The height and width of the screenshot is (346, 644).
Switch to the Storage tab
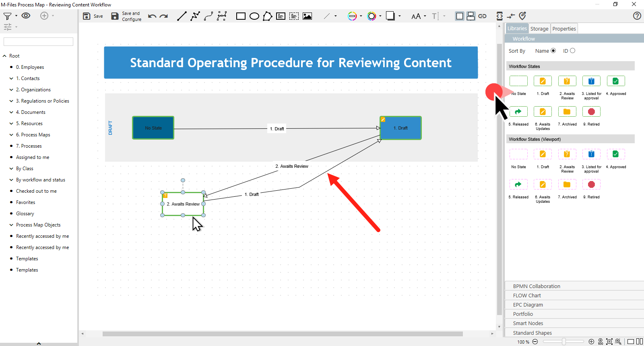point(539,29)
